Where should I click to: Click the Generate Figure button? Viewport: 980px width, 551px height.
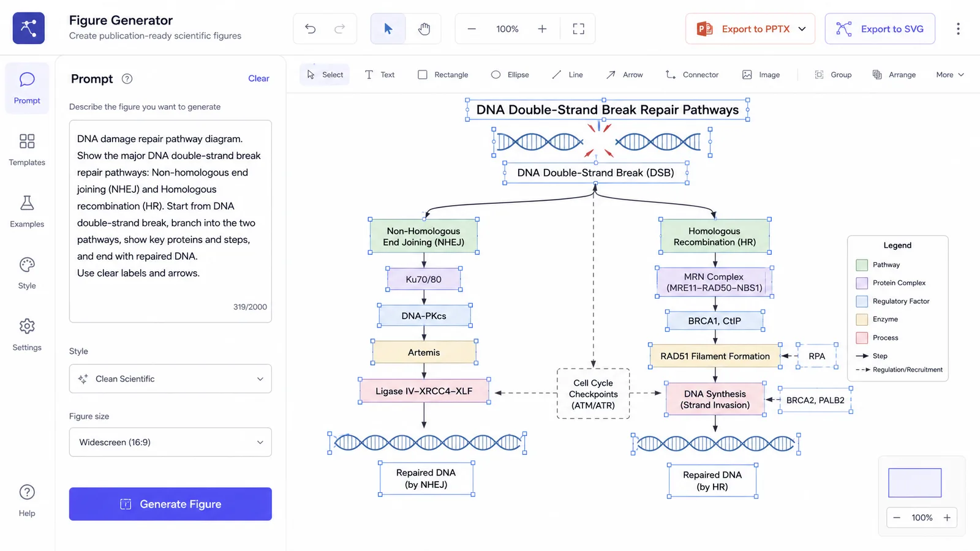(170, 504)
